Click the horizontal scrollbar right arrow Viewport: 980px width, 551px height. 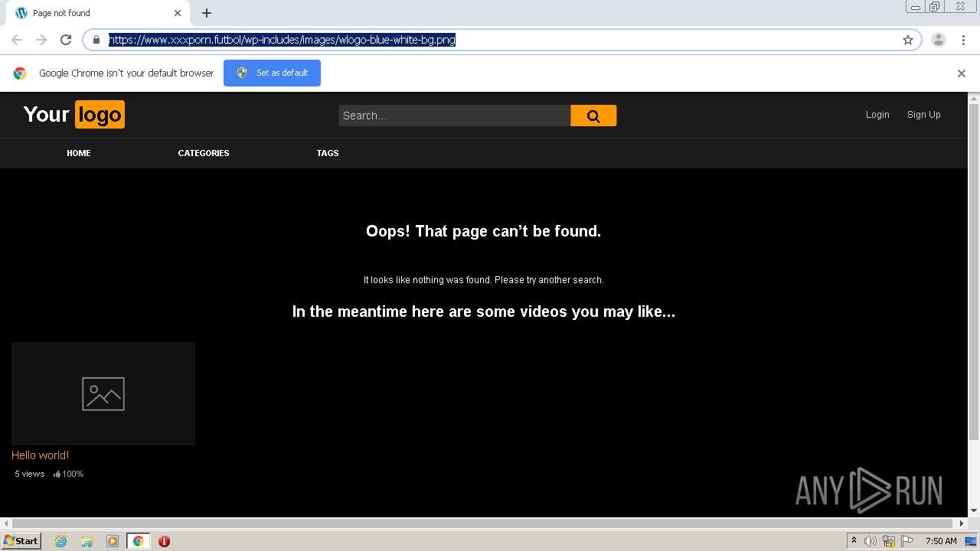click(962, 523)
